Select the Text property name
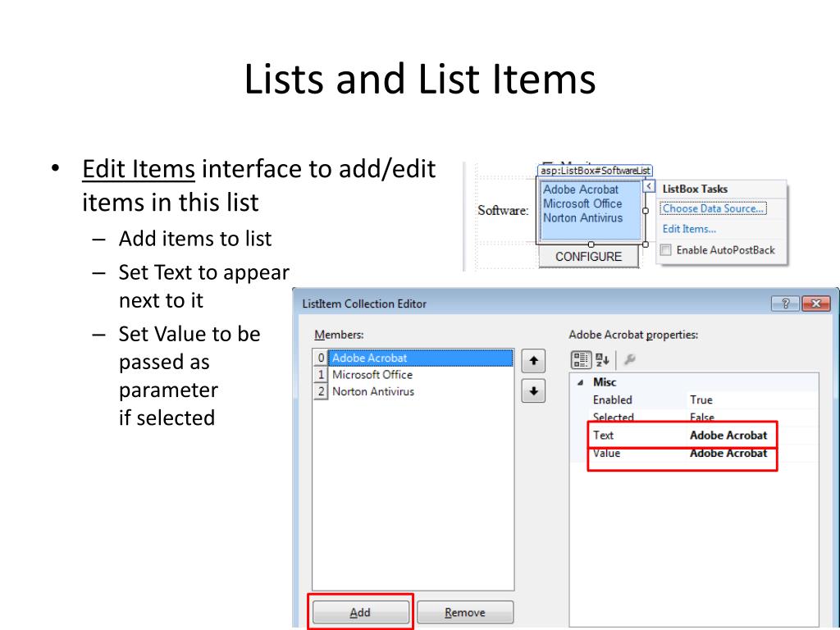 [x=603, y=436]
